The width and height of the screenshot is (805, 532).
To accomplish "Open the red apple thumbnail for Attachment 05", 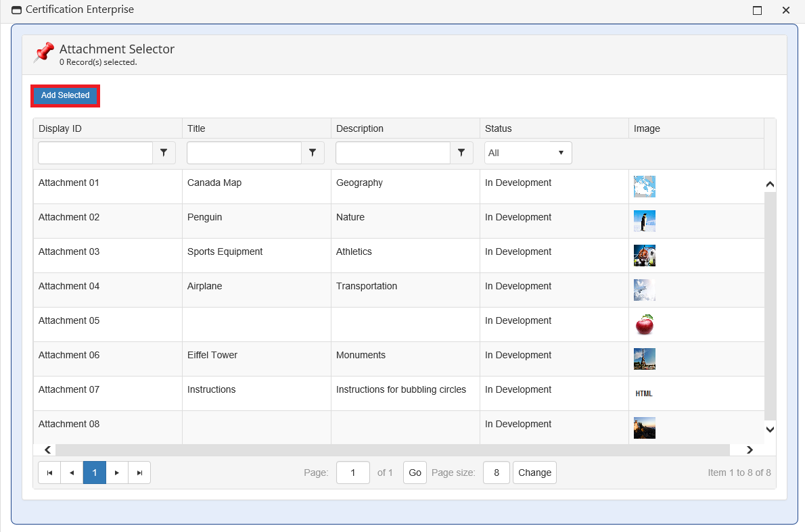I will point(644,324).
